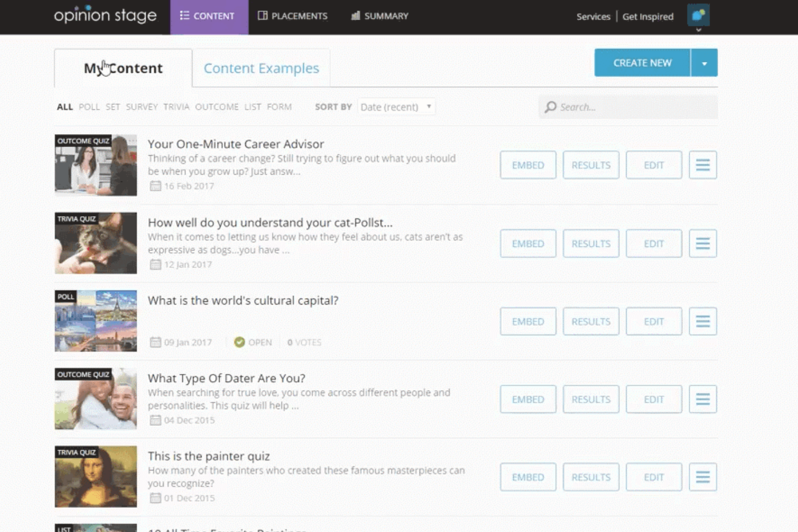
Task: Click the Mona Lisa quiz thumbnail
Action: click(95, 476)
